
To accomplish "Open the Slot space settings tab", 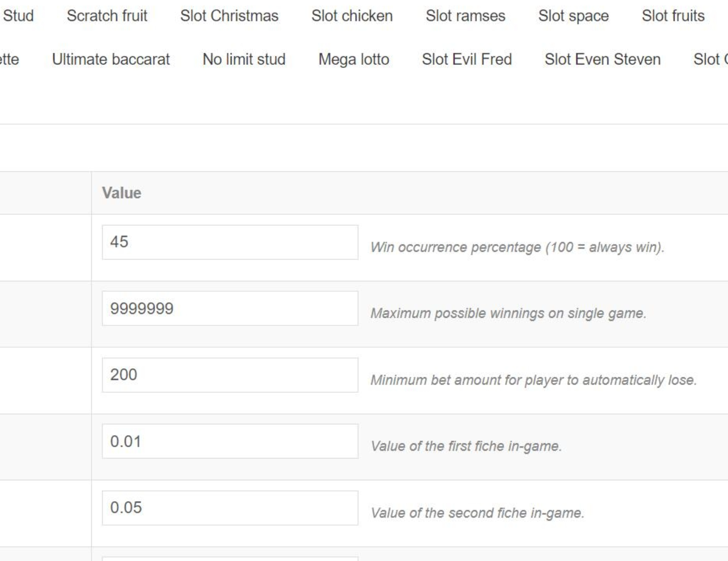I will click(573, 16).
